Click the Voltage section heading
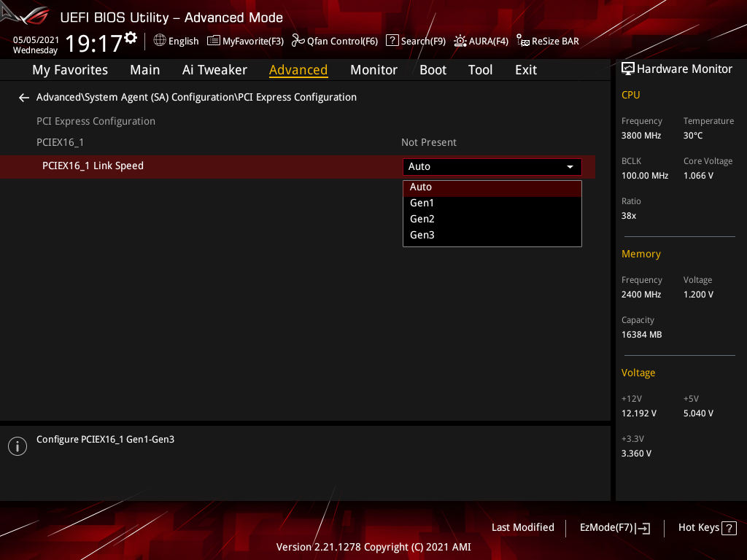 638,373
